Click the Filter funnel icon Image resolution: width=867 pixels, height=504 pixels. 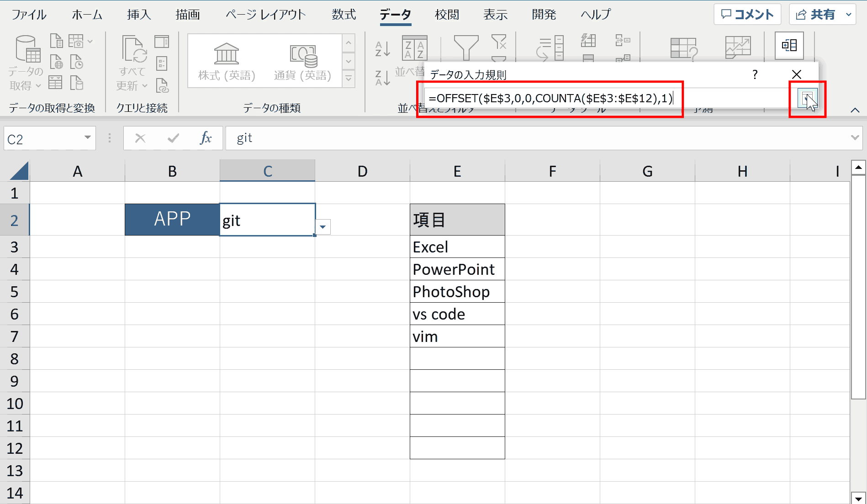(x=466, y=47)
